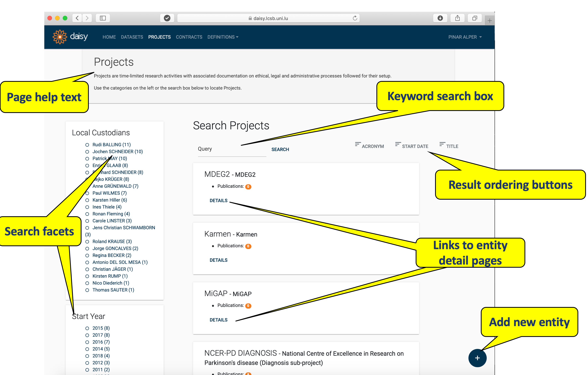Image resolution: width=588 pixels, height=375 pixels.
Task: Expand the Definitions dropdown menu
Action: 223,37
